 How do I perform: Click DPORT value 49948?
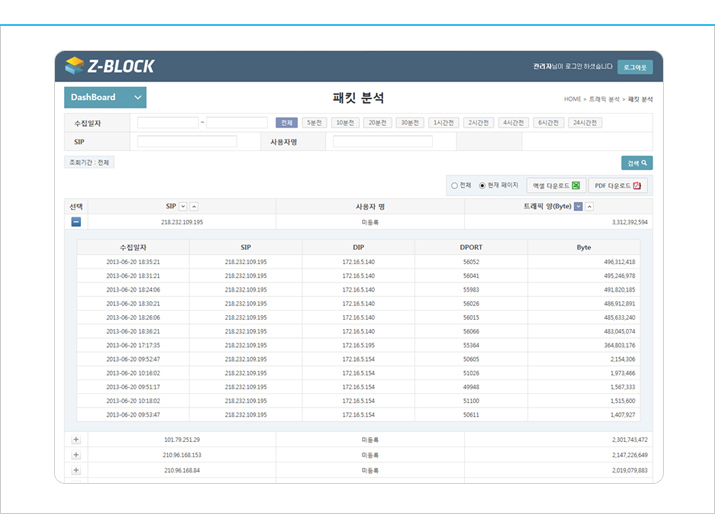[471, 387]
